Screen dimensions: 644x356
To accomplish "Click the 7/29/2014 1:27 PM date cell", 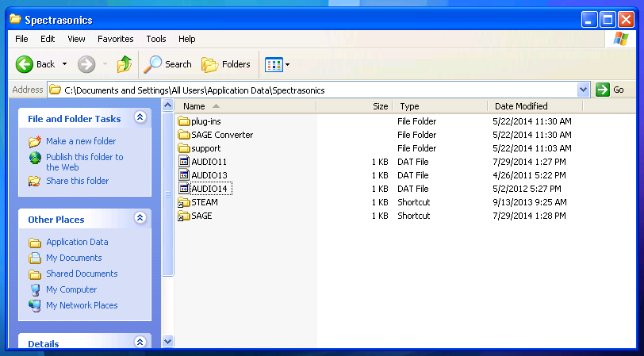I will [x=530, y=162].
